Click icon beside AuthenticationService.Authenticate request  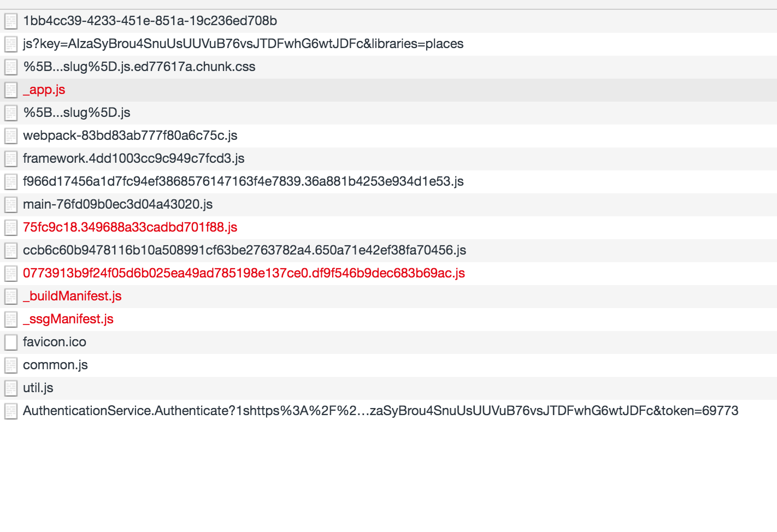point(11,411)
